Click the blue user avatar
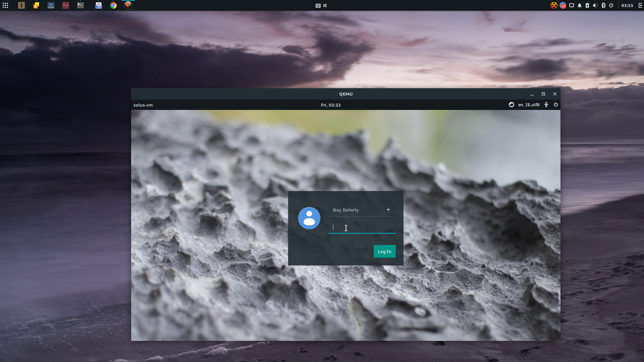 [x=309, y=218]
